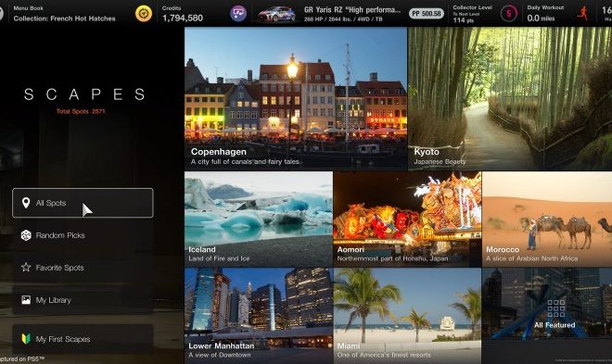Select the GR Yaris car thumbnail icon
This screenshot has width=612, height=364.
click(276, 14)
